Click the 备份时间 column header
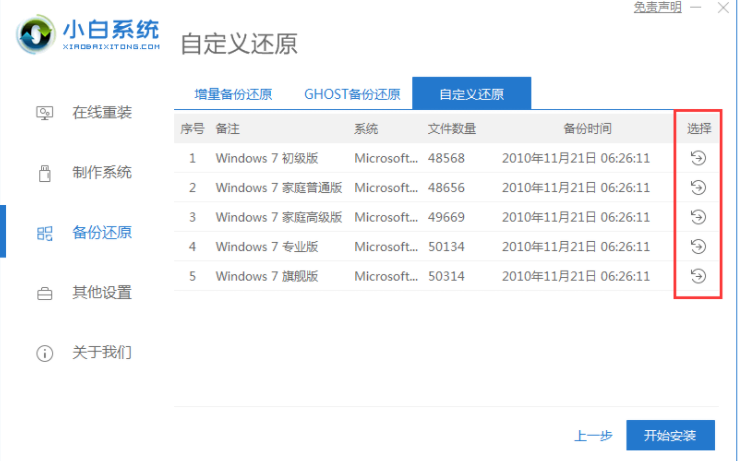This screenshot has width=738, height=461. click(587, 129)
